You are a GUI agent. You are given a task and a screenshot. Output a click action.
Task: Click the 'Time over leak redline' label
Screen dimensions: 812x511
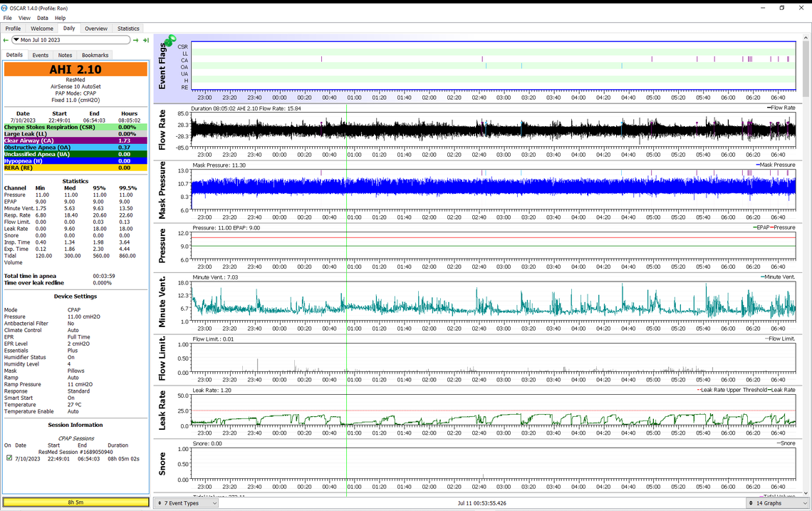tap(34, 283)
